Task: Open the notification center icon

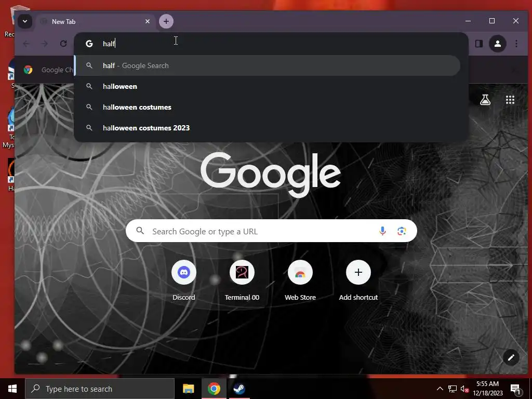Action: 516,389
